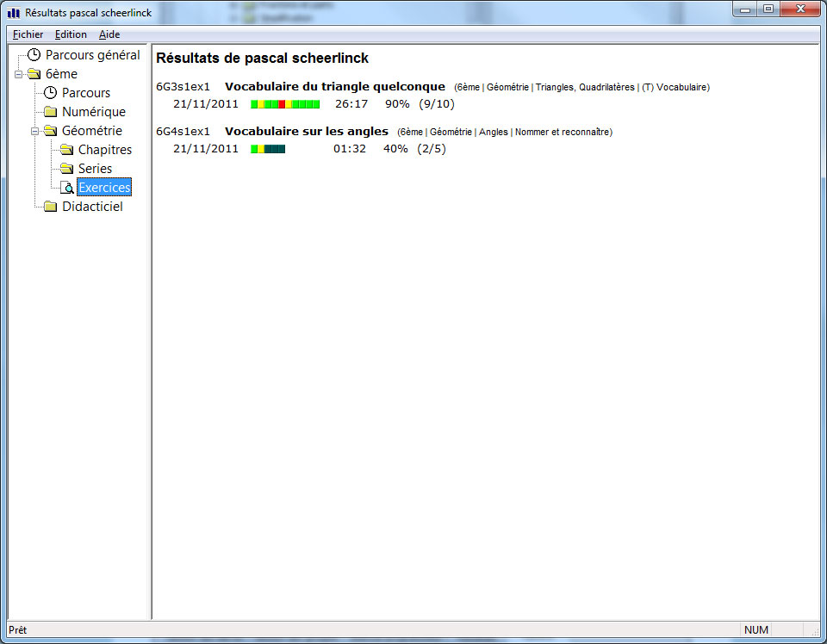
Task: Click the Vocabulaire sur les angles title
Action: [306, 132]
